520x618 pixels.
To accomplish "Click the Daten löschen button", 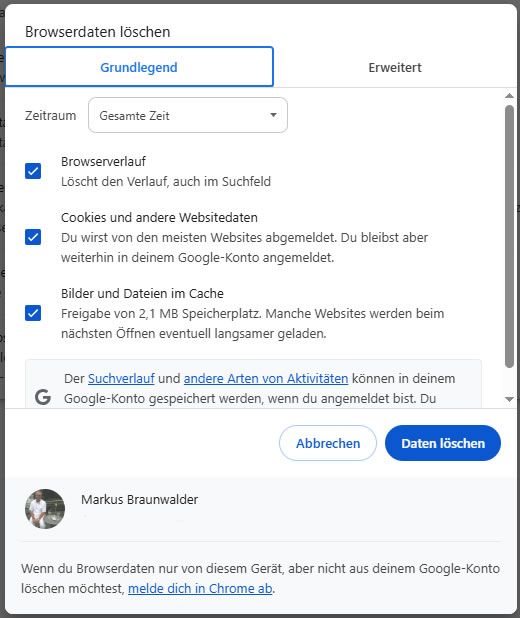I will pyautogui.click(x=443, y=443).
